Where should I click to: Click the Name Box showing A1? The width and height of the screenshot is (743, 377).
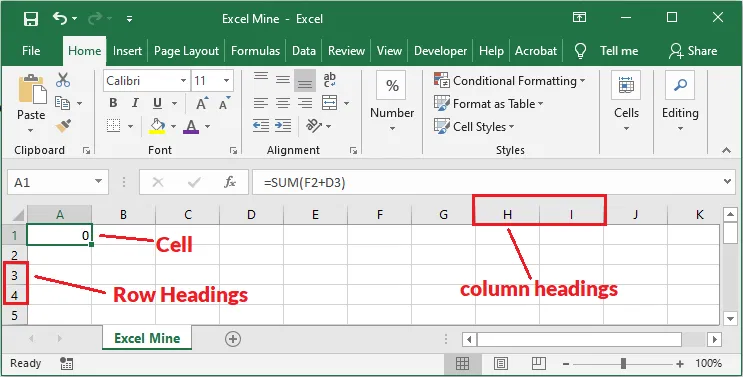click(58, 182)
